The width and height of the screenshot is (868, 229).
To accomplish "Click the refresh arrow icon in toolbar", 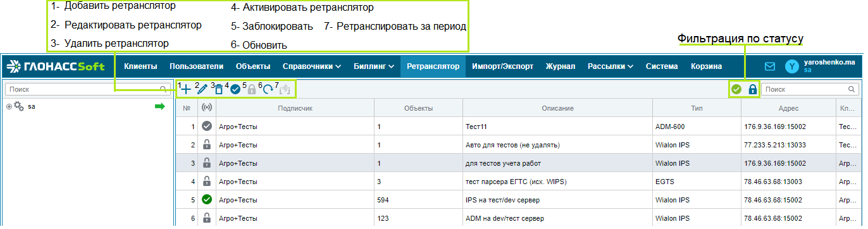I will coord(268,90).
